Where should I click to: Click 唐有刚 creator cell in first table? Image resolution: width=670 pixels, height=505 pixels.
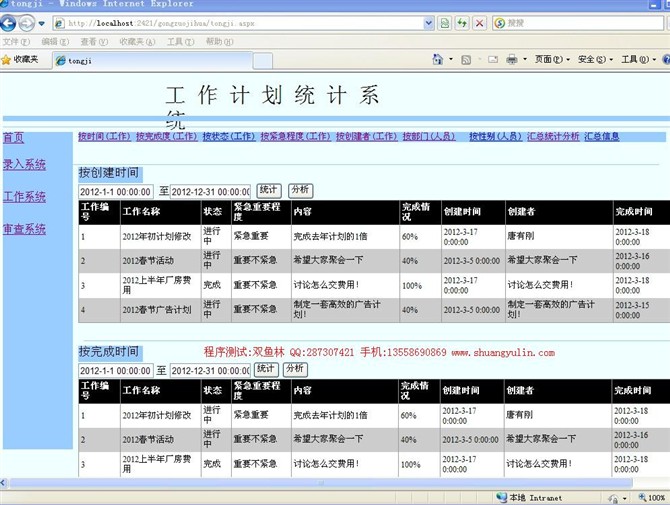[x=558, y=236]
